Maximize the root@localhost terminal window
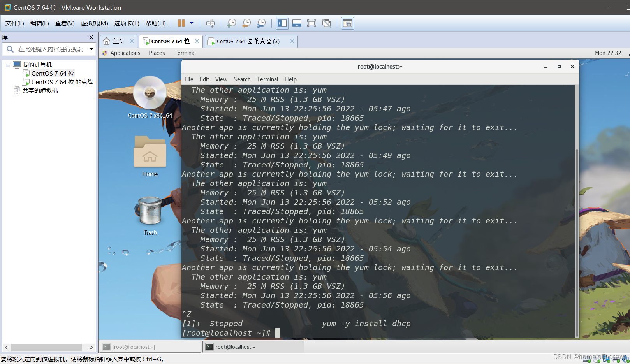Screen dimensions: 630x364 (559, 67)
